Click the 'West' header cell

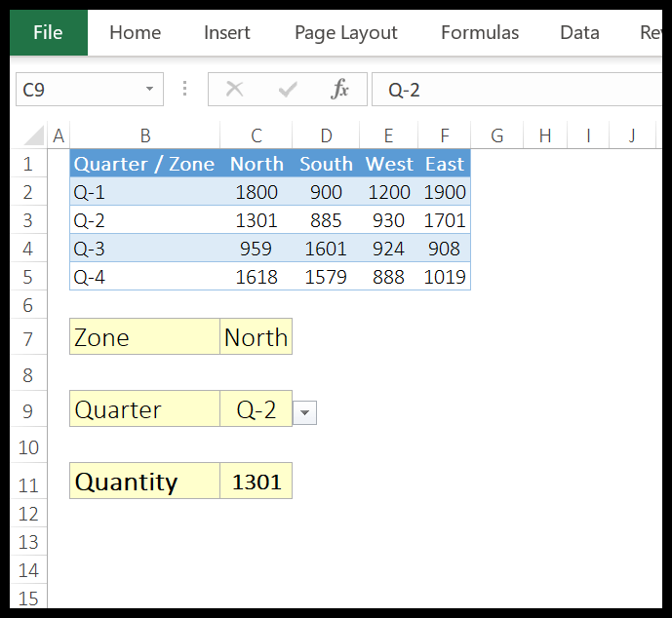tap(388, 164)
